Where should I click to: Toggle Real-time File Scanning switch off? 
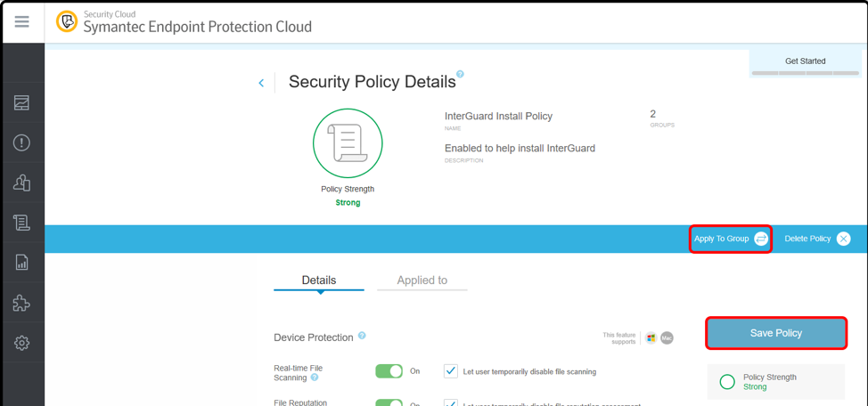pyautogui.click(x=389, y=371)
